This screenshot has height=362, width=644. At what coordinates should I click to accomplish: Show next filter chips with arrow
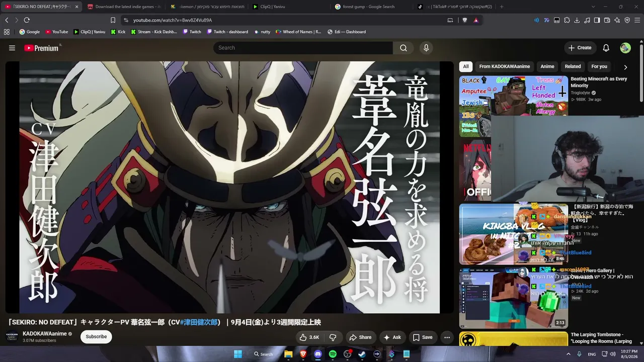pos(625,67)
